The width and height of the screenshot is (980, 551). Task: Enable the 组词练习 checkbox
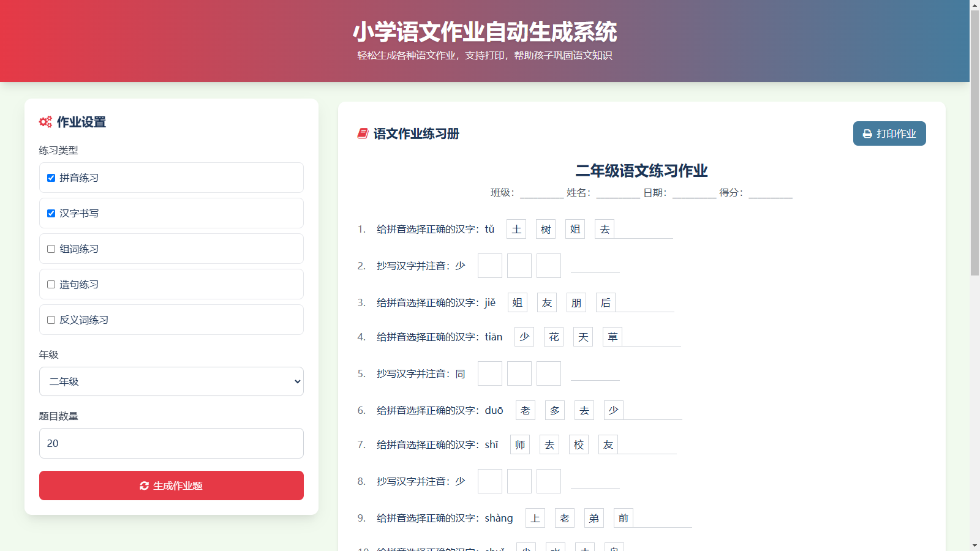(51, 249)
